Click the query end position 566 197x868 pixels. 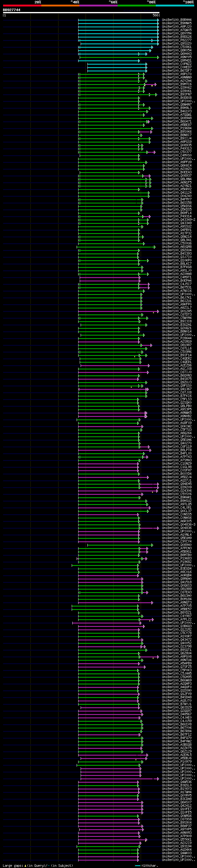[x=155, y=15]
